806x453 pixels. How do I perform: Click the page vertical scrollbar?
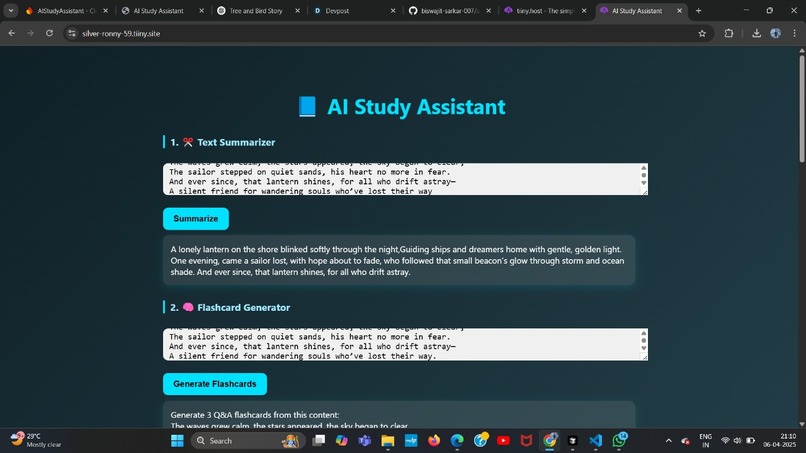click(x=802, y=108)
